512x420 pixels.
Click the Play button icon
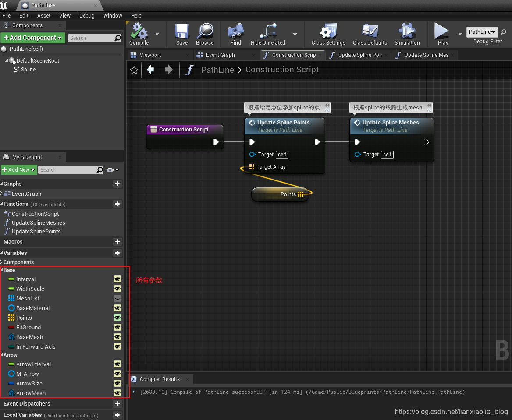click(441, 32)
